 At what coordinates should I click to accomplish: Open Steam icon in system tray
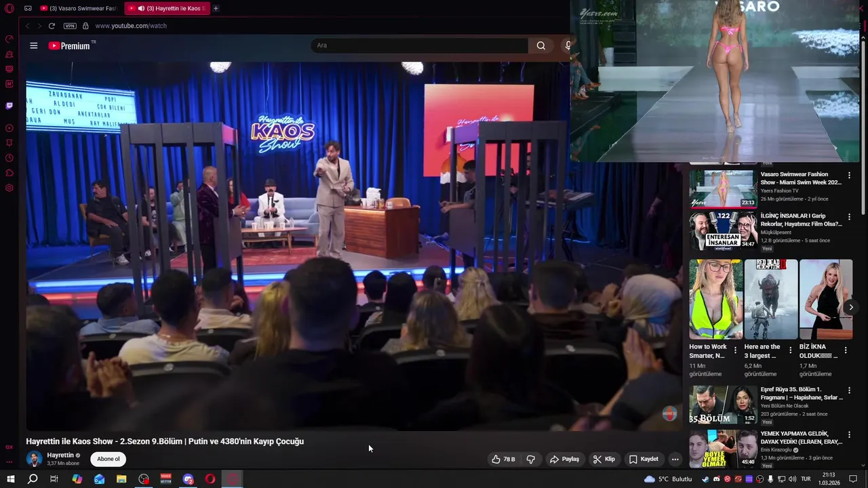point(705,479)
